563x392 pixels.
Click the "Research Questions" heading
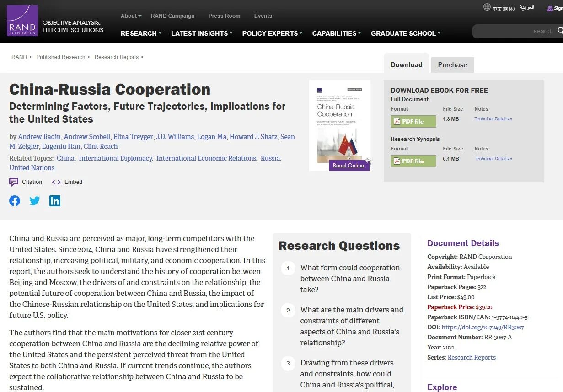(x=339, y=246)
